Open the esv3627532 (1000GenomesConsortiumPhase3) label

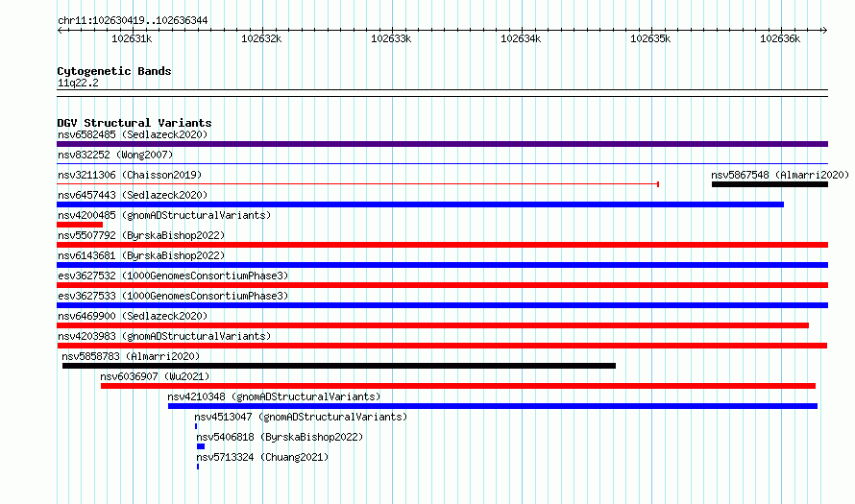click(173, 276)
